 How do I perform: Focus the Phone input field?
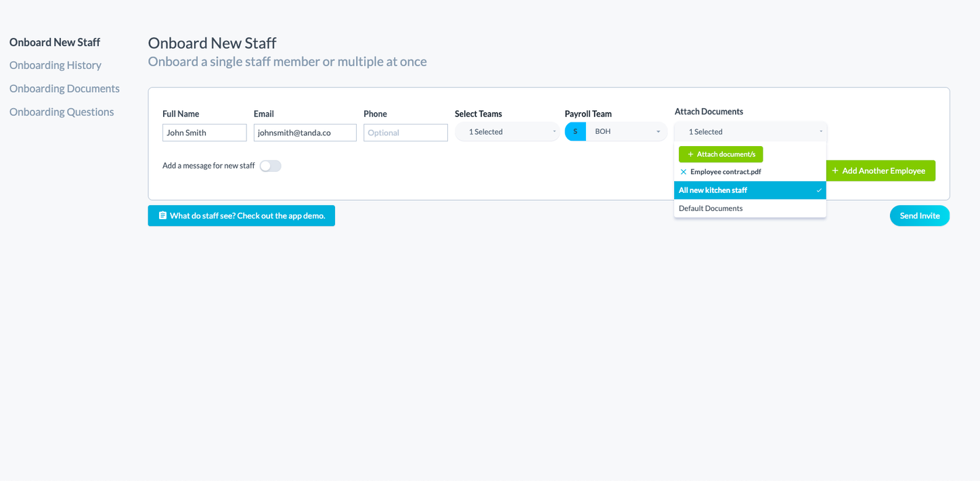pyautogui.click(x=405, y=133)
